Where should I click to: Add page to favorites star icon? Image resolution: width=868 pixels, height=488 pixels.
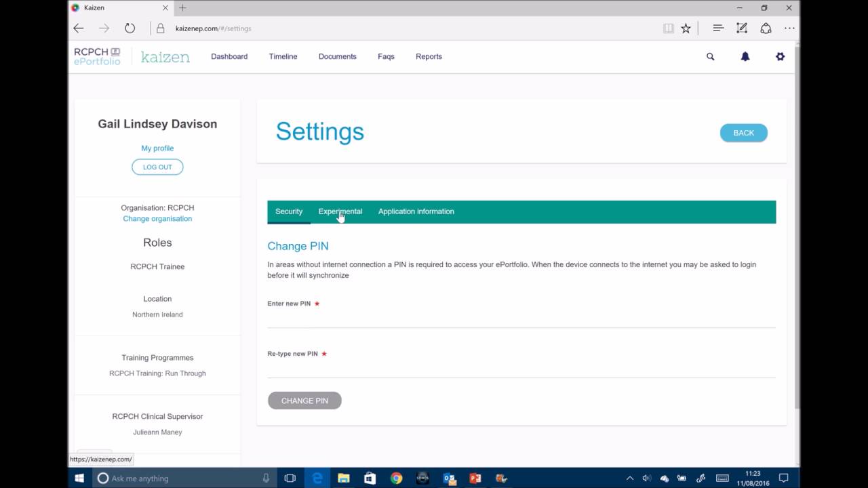(x=686, y=28)
